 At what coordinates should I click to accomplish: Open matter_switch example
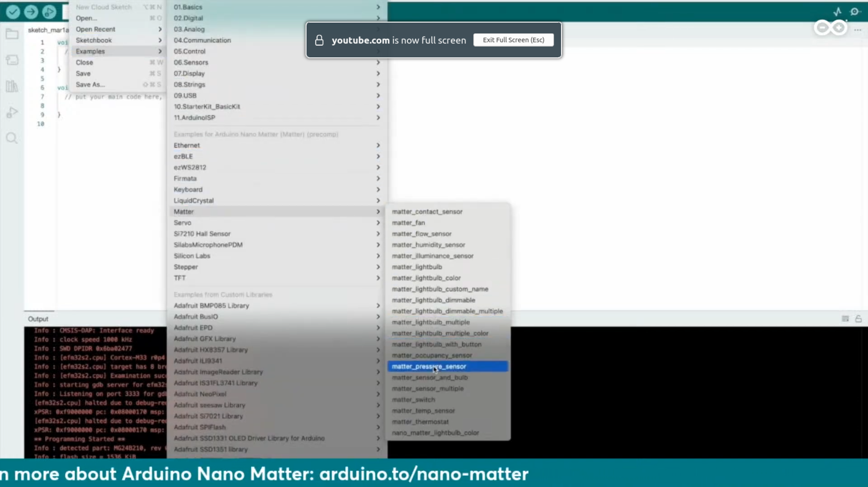[x=448, y=400]
